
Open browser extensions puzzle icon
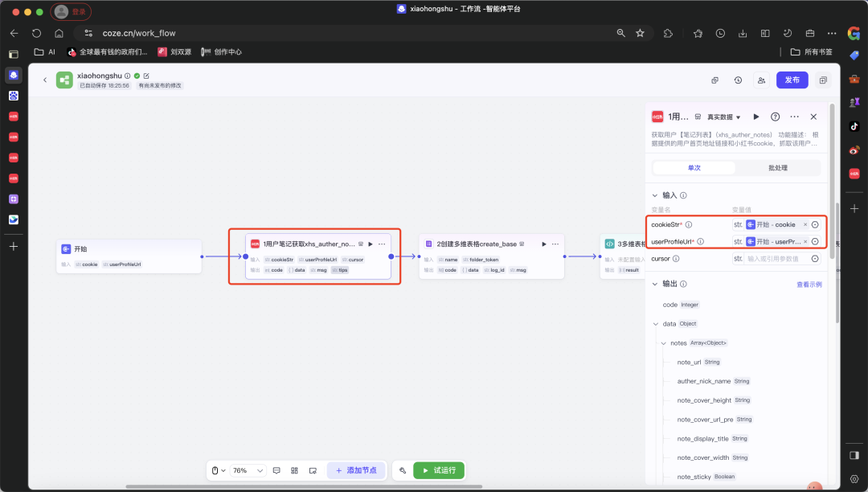[668, 33]
